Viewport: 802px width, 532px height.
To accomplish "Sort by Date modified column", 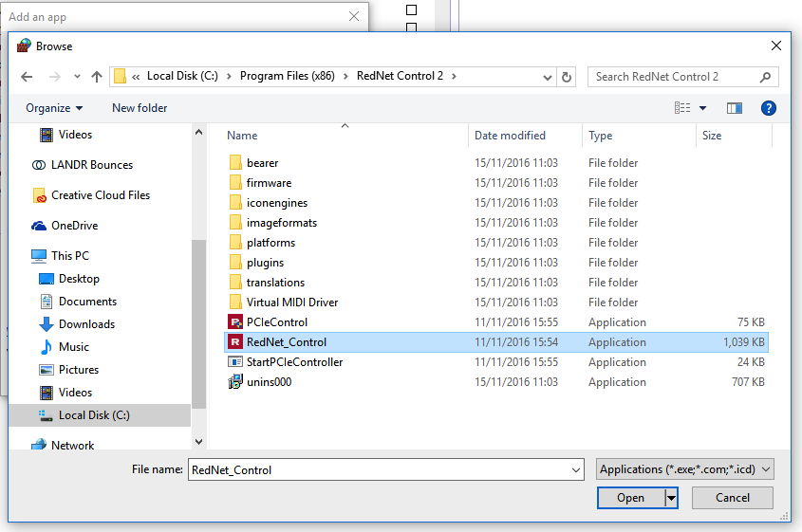I will tap(510, 136).
